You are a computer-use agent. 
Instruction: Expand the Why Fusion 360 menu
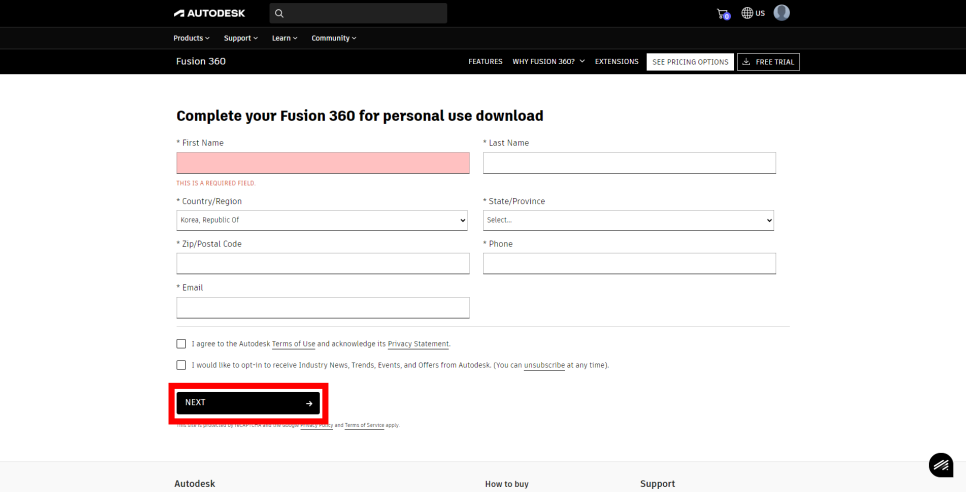coord(548,62)
